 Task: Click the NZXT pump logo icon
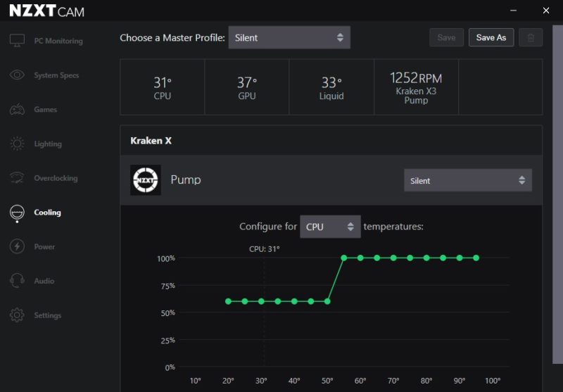coord(146,180)
